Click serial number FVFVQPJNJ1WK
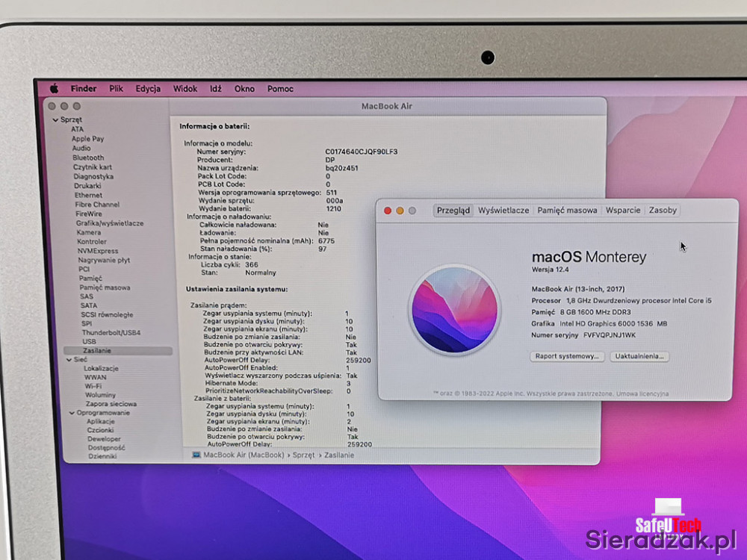Image resolution: width=747 pixels, height=560 pixels. click(610, 335)
